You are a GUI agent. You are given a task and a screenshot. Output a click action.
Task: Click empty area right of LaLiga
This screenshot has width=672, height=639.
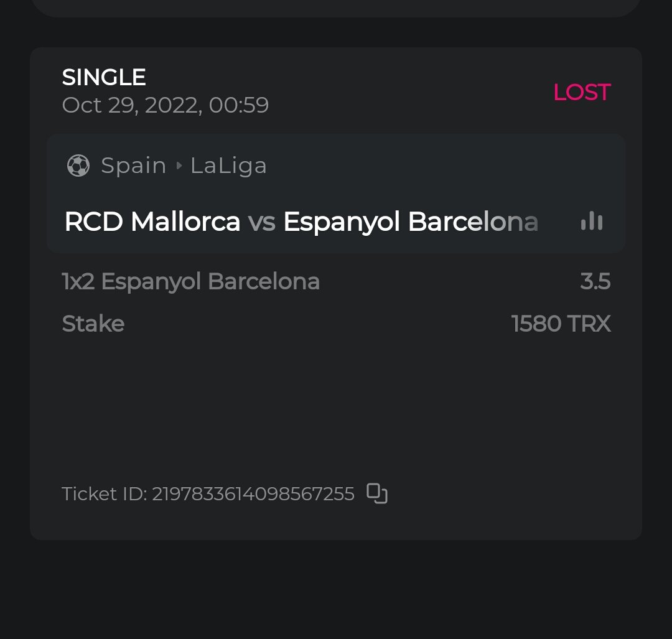point(436,166)
